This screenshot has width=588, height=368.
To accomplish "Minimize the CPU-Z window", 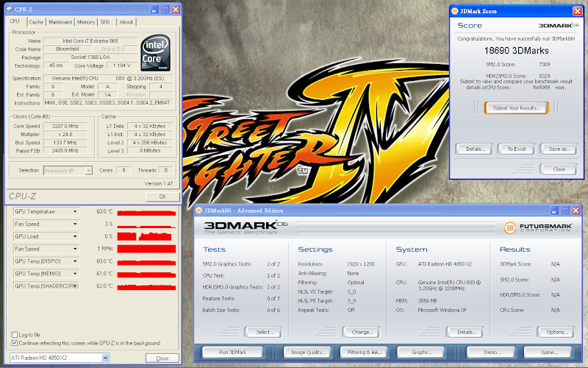I will coord(154,10).
